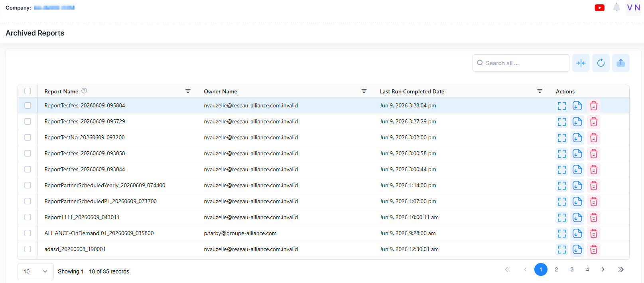Screen dimensions: 644x283
Task: Click date Jun 9, 2026 9:28:00 am
Action: pos(408,233)
